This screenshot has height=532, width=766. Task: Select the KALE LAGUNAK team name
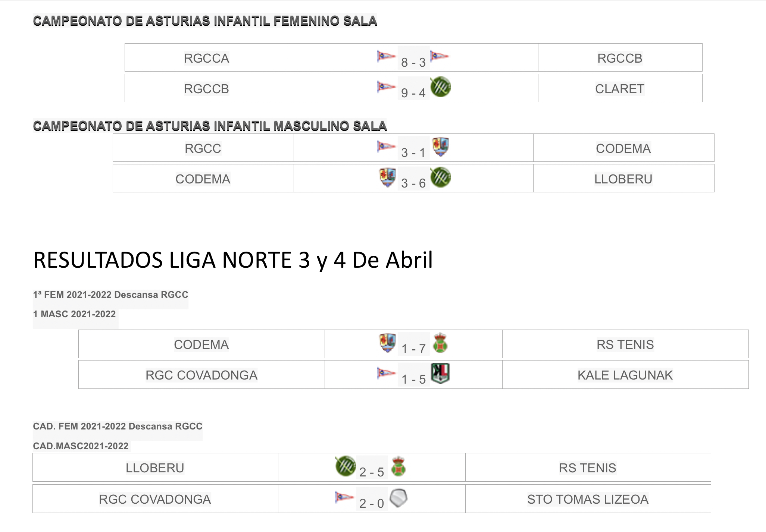coord(625,375)
